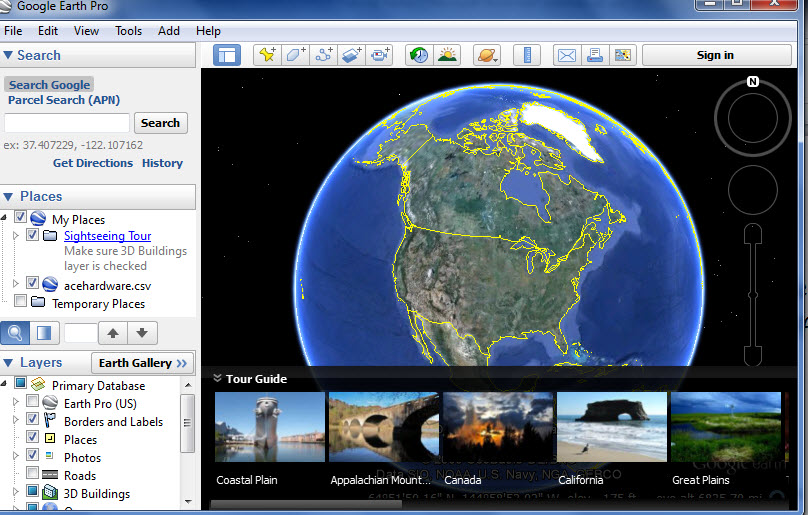This screenshot has height=515, width=808.
Task: Expand the Sightseeing Tour folder
Action: 15,236
